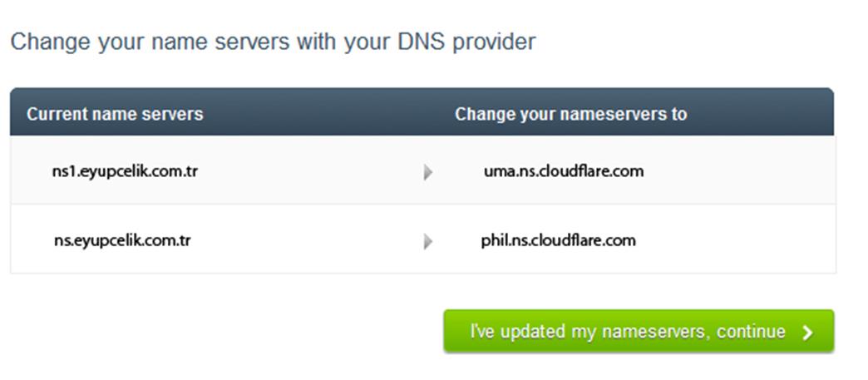Viewport: 868px width, 380px height.
Task: Click the "Change your nameservers to" column header
Action: pyautogui.click(x=570, y=114)
